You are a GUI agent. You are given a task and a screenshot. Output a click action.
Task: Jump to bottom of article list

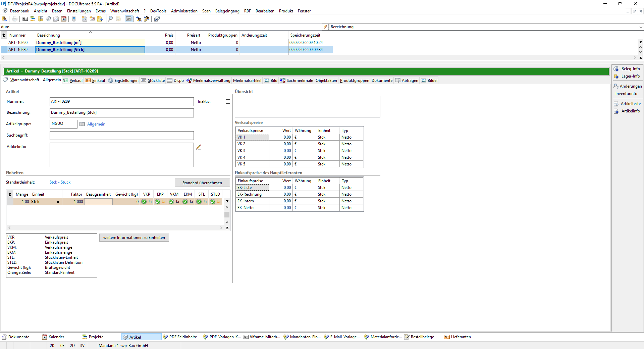tap(641, 58)
